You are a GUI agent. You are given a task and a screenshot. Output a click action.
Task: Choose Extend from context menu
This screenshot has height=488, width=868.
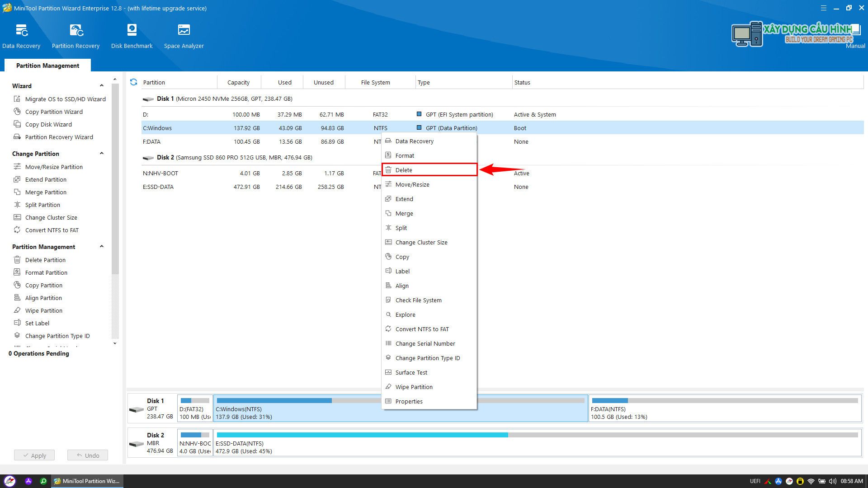(x=429, y=199)
